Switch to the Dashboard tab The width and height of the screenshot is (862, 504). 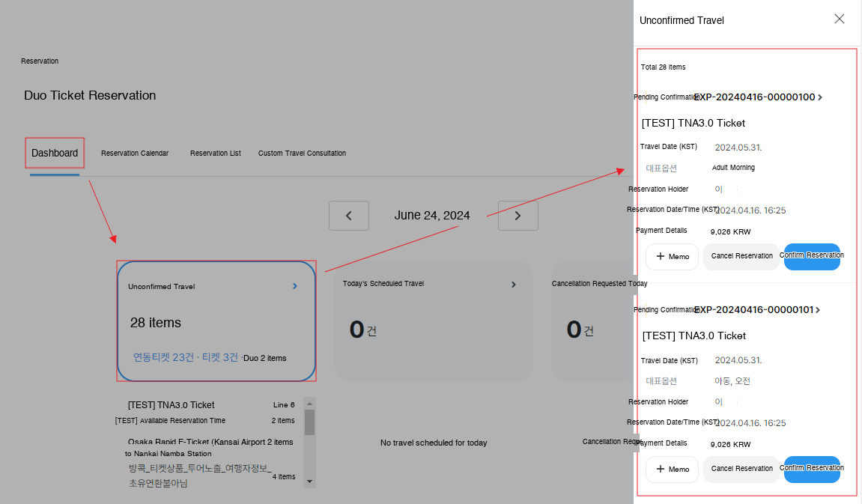[x=55, y=153]
